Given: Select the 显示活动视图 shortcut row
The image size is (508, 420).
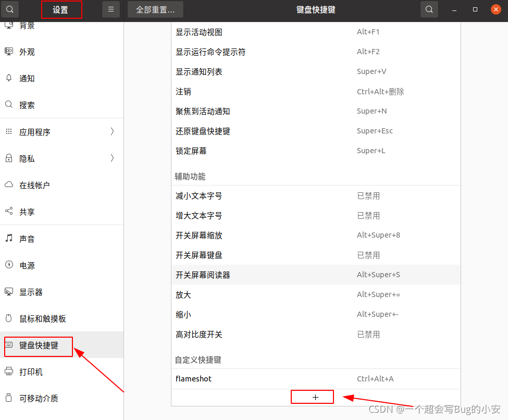Looking at the screenshot, I should [x=316, y=32].
